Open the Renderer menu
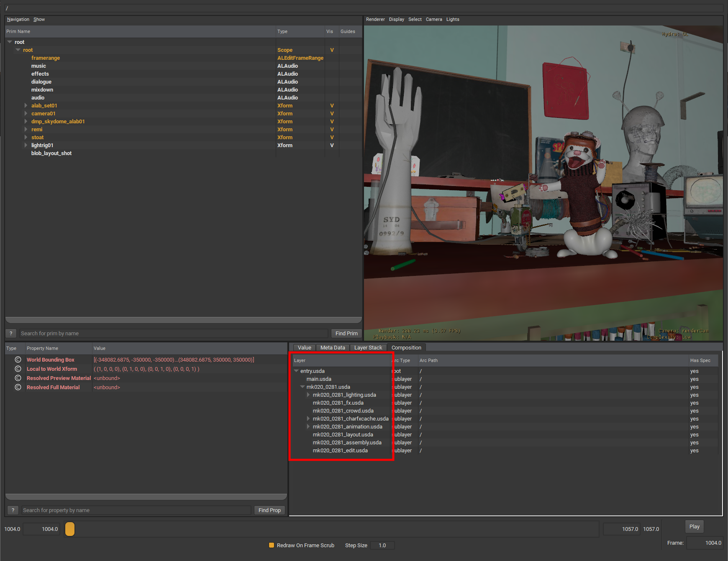 [375, 19]
